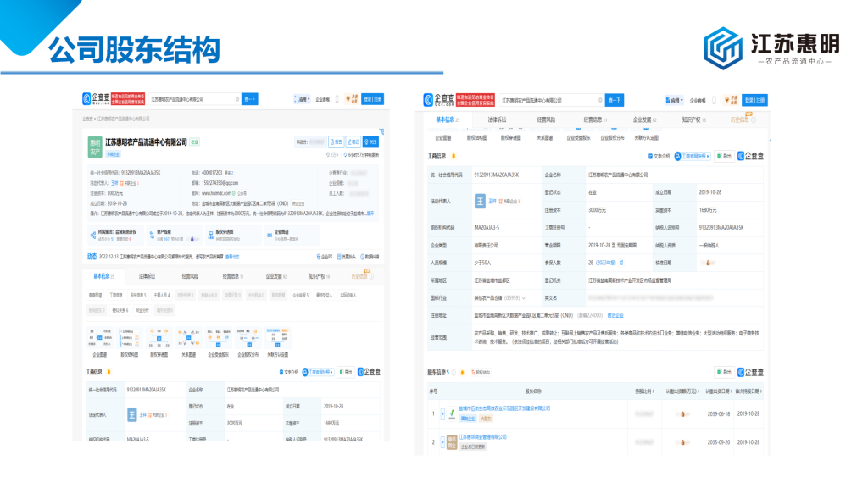The image size is (868, 488).
Task: Expand the 国标行业 value dropdown arrow
Action: click(x=523, y=298)
